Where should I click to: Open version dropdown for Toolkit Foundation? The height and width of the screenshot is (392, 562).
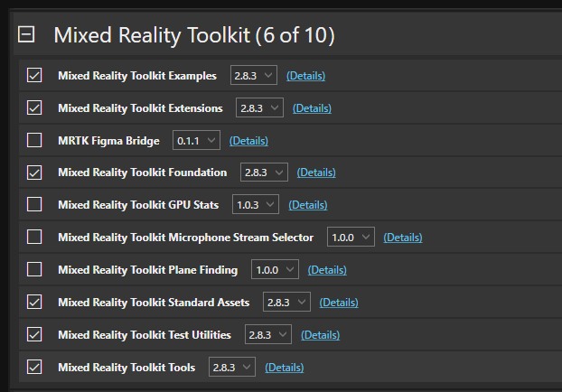pos(264,173)
